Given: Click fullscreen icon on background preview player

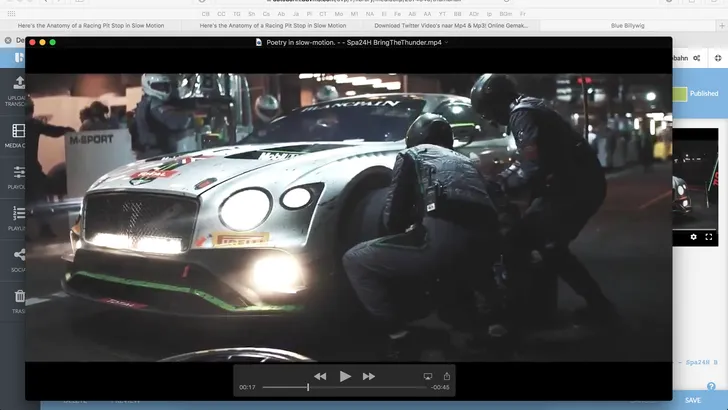Looking at the screenshot, I should [710, 237].
